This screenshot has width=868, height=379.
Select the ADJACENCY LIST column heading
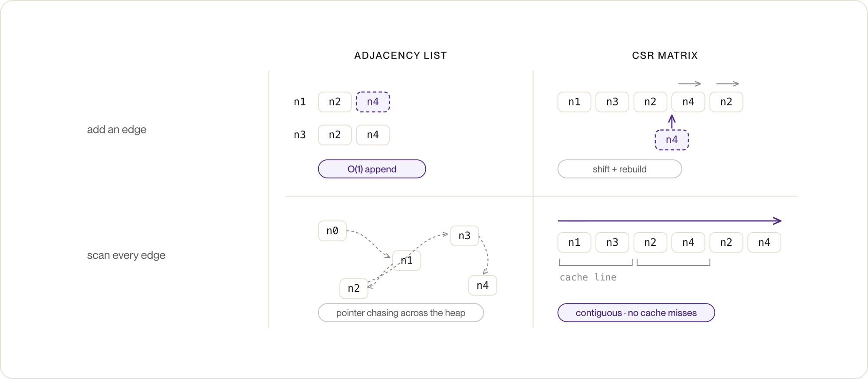pos(401,56)
